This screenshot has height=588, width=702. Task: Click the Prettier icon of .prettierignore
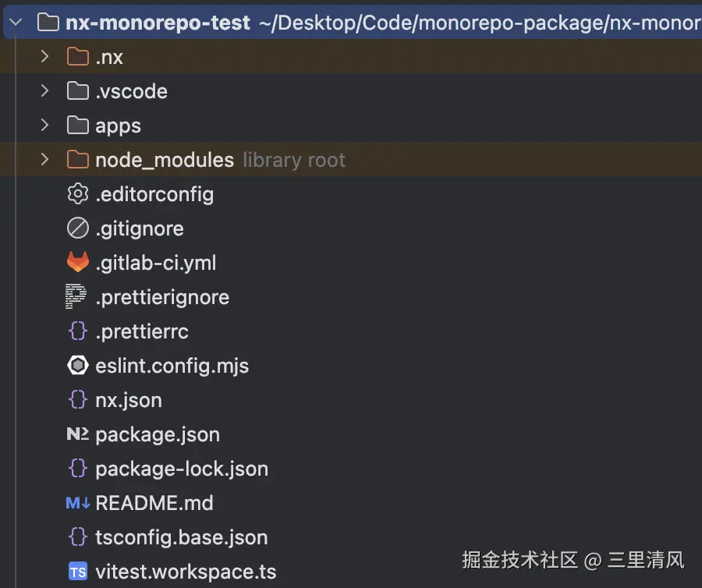(76, 296)
